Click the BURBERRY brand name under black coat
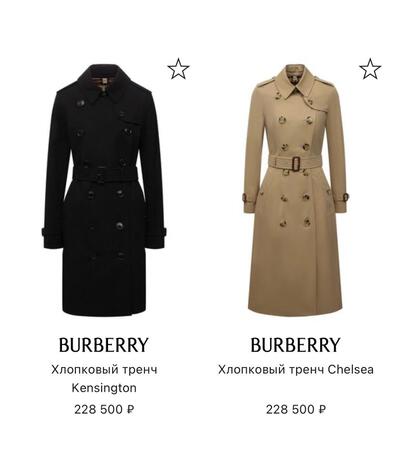 104,345
